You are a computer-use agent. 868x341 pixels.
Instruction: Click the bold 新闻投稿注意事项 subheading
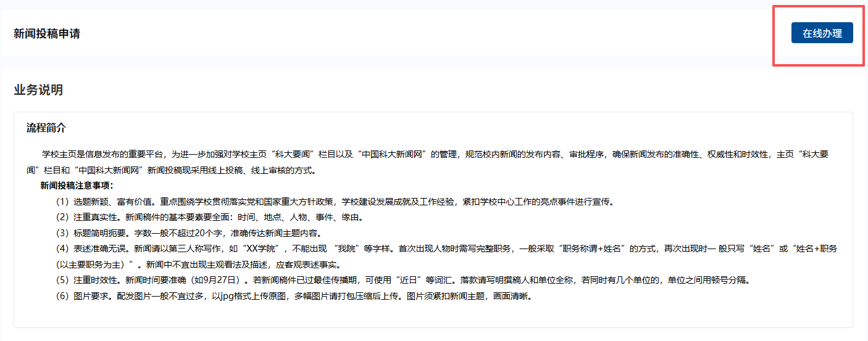click(77, 186)
